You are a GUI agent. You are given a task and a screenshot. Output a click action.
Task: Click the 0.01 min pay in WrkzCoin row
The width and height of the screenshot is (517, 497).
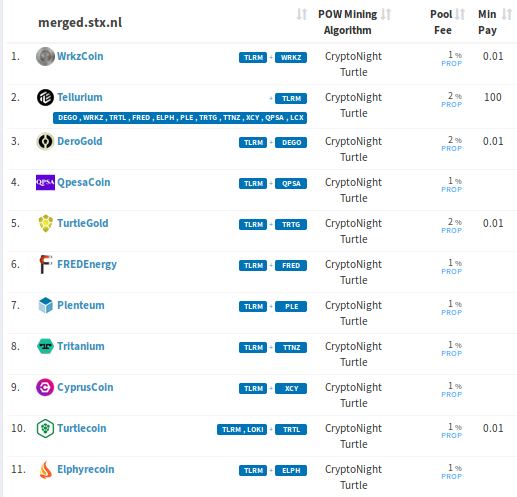point(493,56)
